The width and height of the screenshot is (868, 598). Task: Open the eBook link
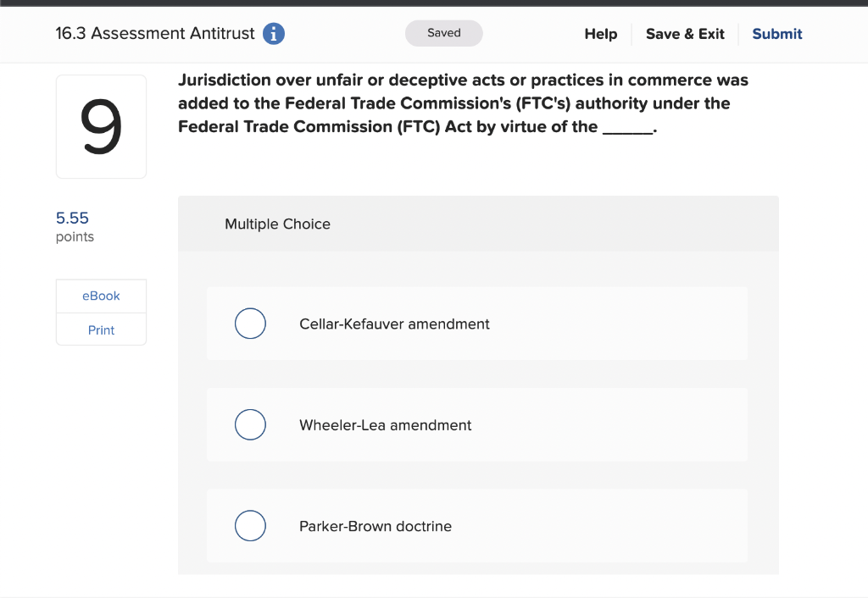101,296
